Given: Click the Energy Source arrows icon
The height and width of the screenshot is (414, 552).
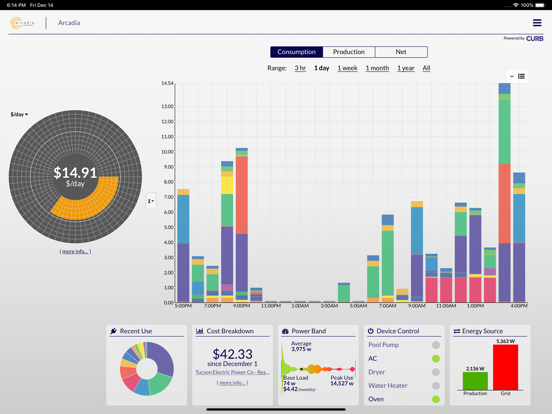Looking at the screenshot, I should coord(457,331).
